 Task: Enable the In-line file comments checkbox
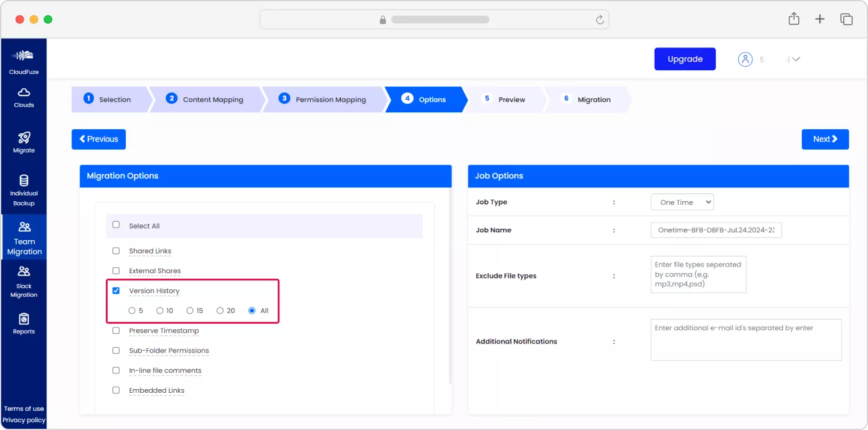click(x=116, y=370)
